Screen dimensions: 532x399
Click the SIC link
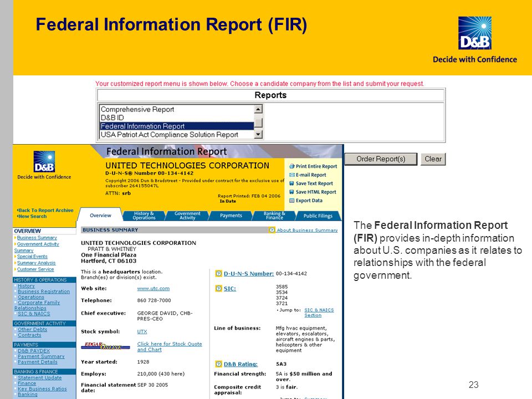pyautogui.click(x=229, y=289)
